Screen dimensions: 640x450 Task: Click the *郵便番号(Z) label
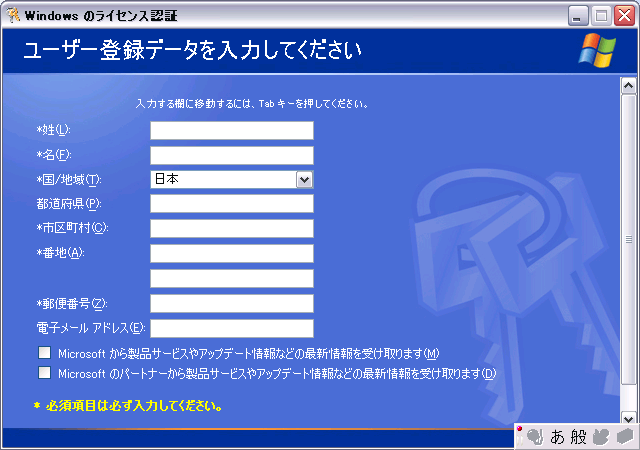(72, 304)
